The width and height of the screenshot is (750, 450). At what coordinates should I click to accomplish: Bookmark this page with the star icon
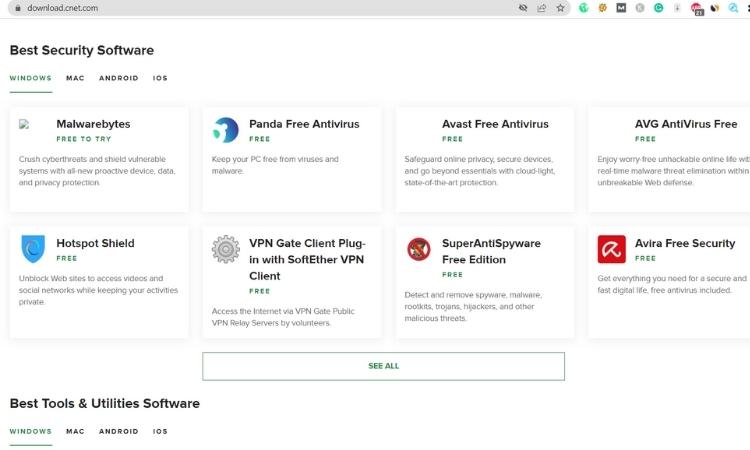[560, 8]
